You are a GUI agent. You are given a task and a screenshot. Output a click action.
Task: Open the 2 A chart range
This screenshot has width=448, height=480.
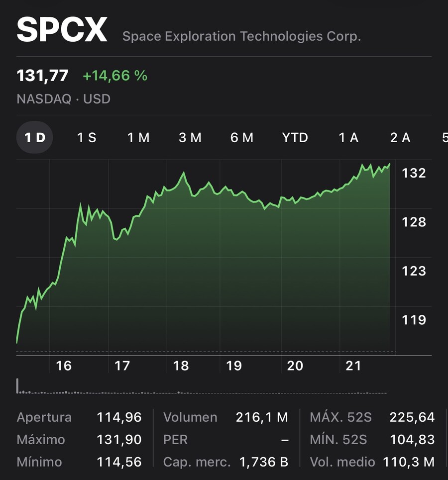(x=400, y=137)
